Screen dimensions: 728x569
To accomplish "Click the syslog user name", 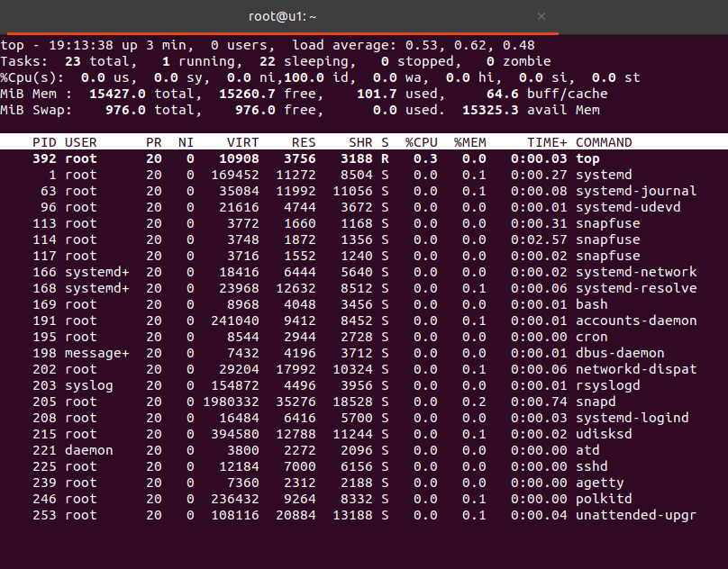I will pyautogui.click(x=88, y=385).
